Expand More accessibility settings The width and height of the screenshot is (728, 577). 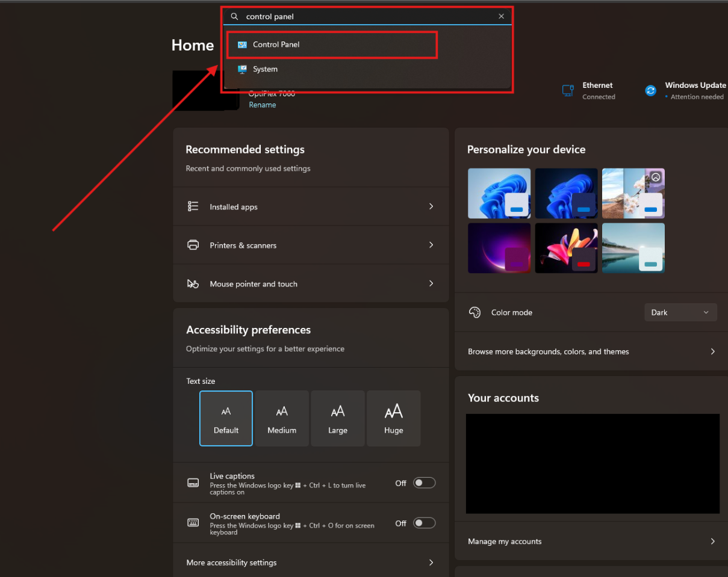tap(431, 563)
